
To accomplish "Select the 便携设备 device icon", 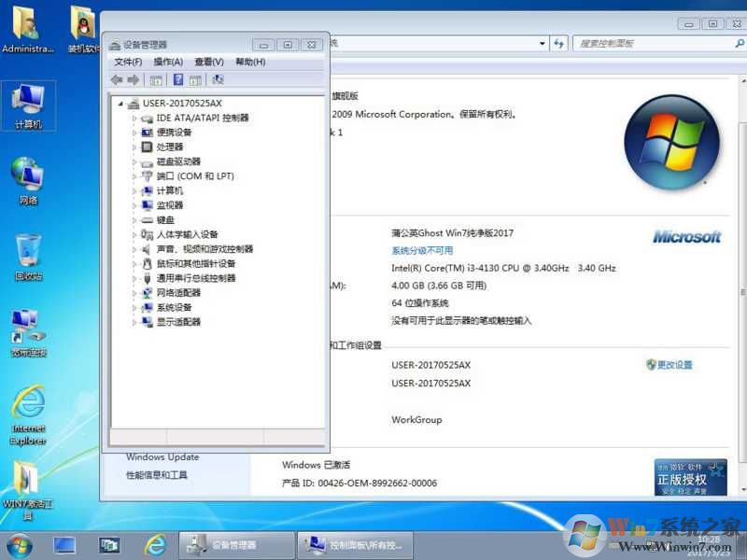I will [x=148, y=133].
